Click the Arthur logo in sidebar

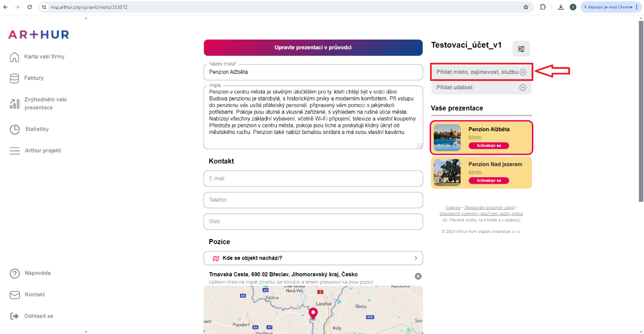click(39, 34)
